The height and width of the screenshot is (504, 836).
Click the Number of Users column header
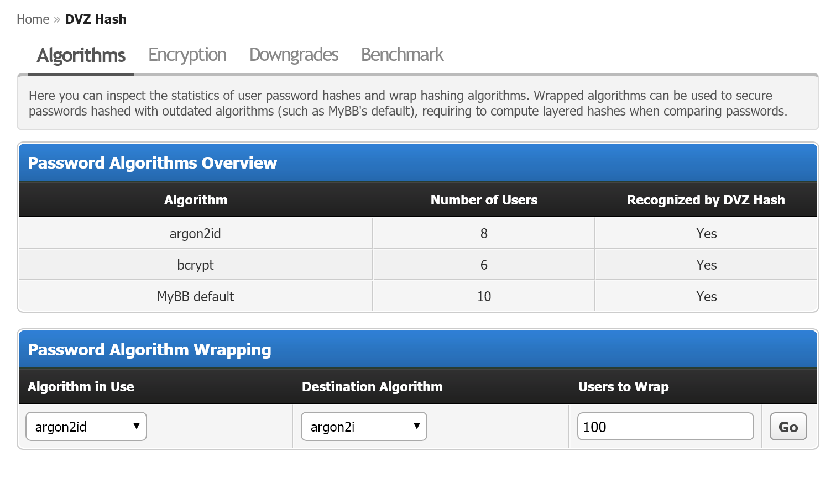(x=484, y=200)
